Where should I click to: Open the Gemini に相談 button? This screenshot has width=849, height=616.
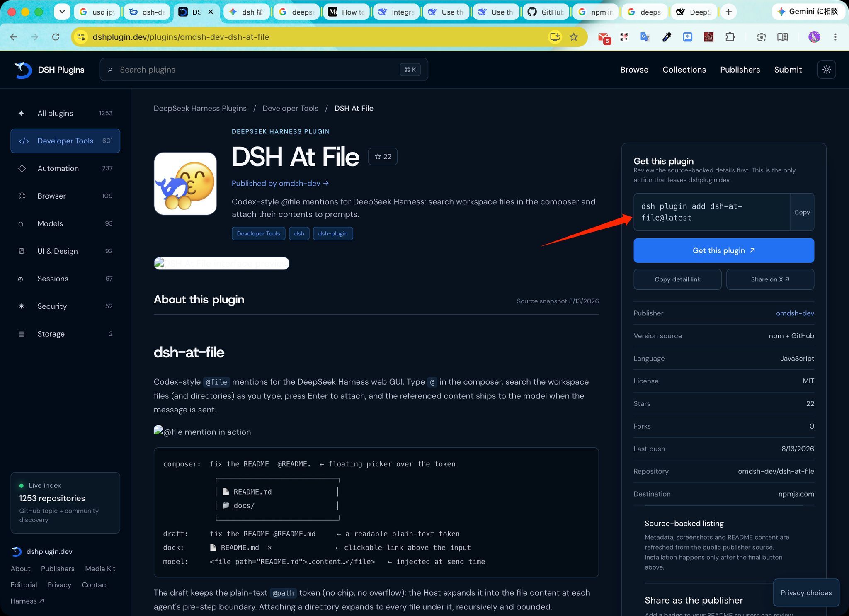tap(808, 12)
